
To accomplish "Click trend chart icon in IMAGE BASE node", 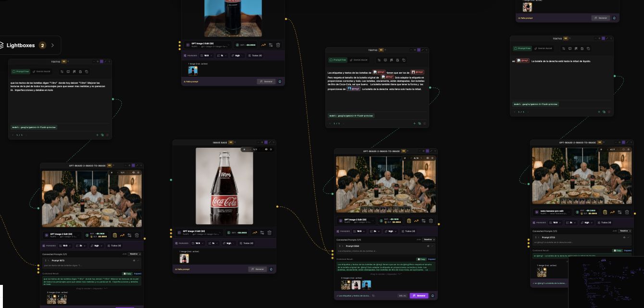I will [x=255, y=232].
